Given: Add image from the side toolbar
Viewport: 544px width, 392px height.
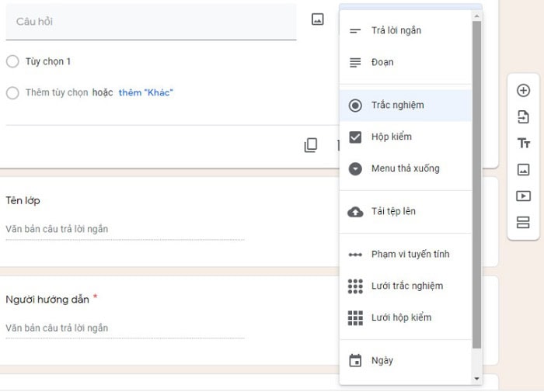Looking at the screenshot, I should (523, 169).
